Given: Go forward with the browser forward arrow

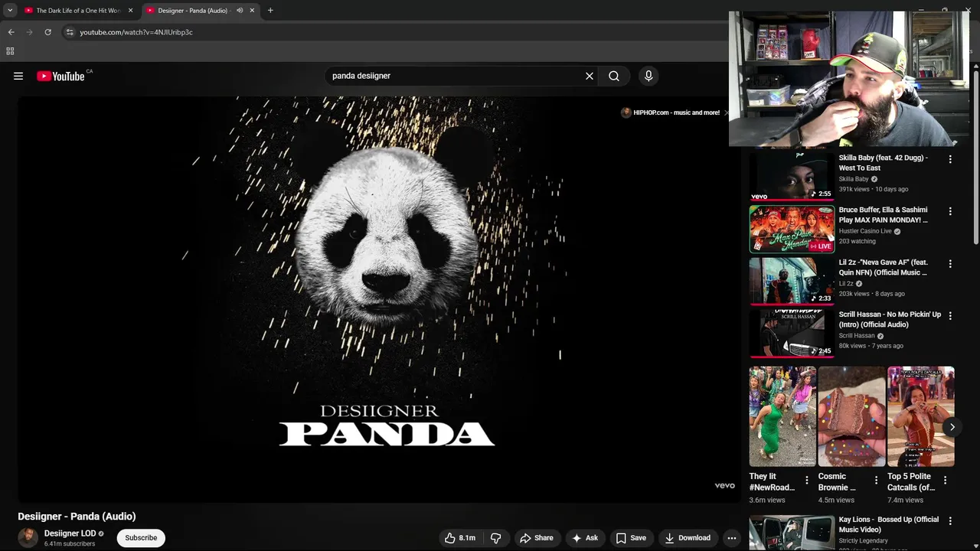Looking at the screenshot, I should click(x=29, y=32).
